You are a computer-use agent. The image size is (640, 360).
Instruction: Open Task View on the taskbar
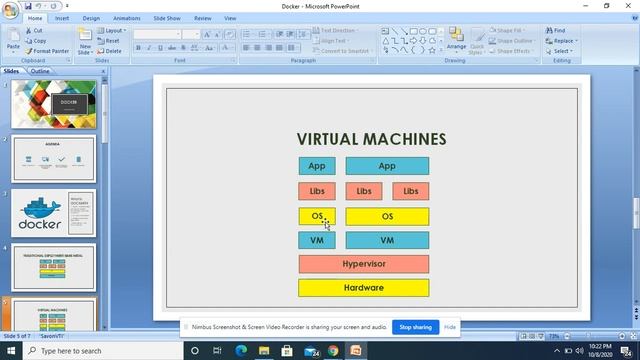click(217, 351)
